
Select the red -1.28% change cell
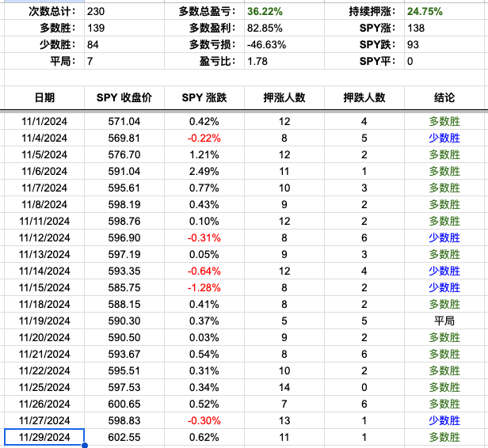coord(204,287)
